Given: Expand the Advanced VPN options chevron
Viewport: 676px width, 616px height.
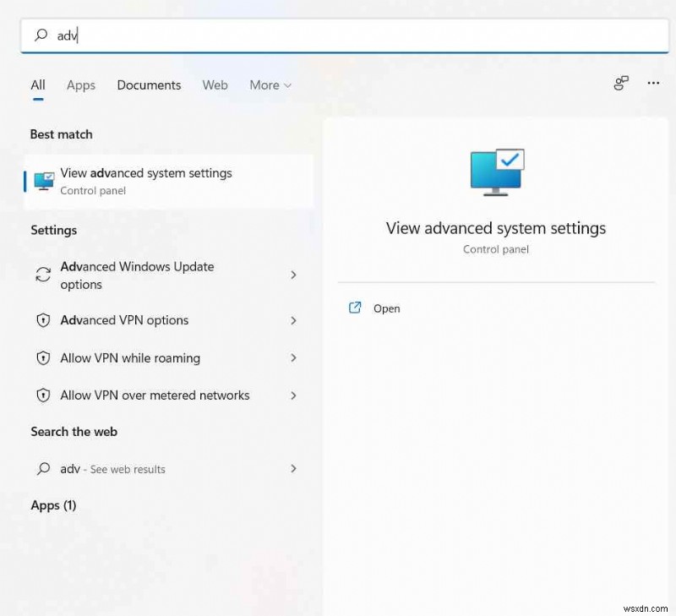Looking at the screenshot, I should (293, 320).
